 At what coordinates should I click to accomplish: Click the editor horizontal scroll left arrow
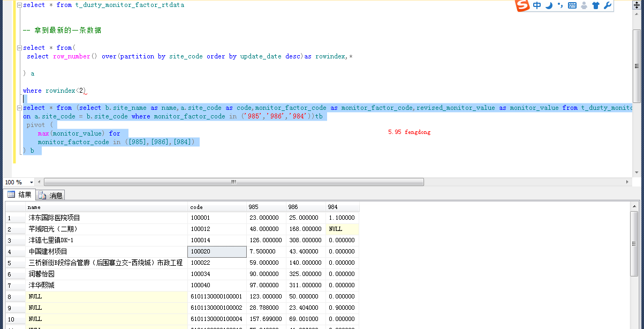click(x=40, y=182)
